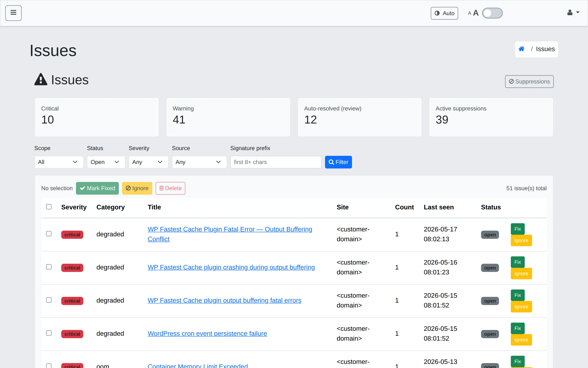Check the WordPress cron event row
Image resolution: width=588 pixels, height=368 pixels.
click(49, 333)
